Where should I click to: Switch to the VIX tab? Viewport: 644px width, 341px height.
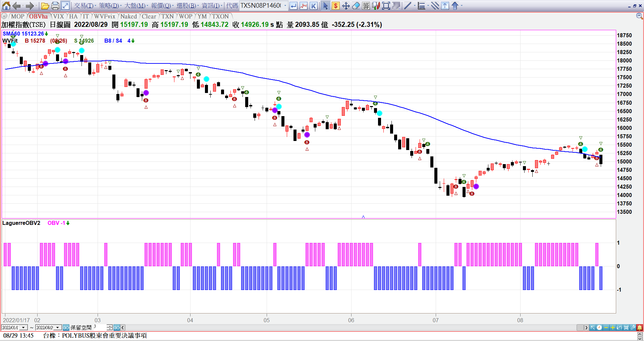(x=58, y=16)
